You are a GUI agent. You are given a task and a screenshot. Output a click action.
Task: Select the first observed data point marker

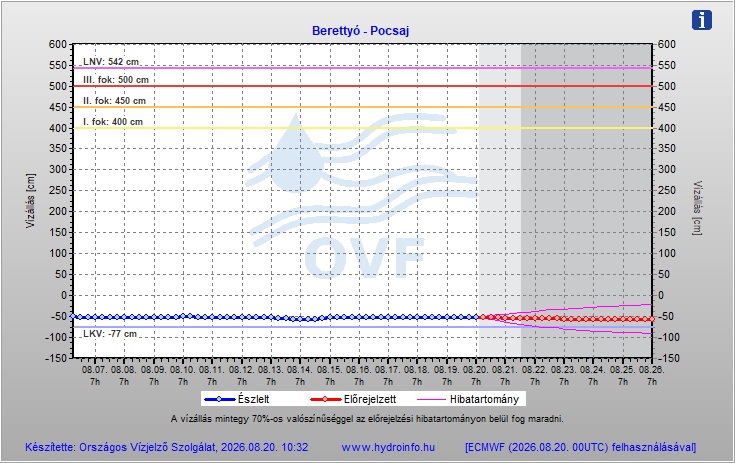72,316
